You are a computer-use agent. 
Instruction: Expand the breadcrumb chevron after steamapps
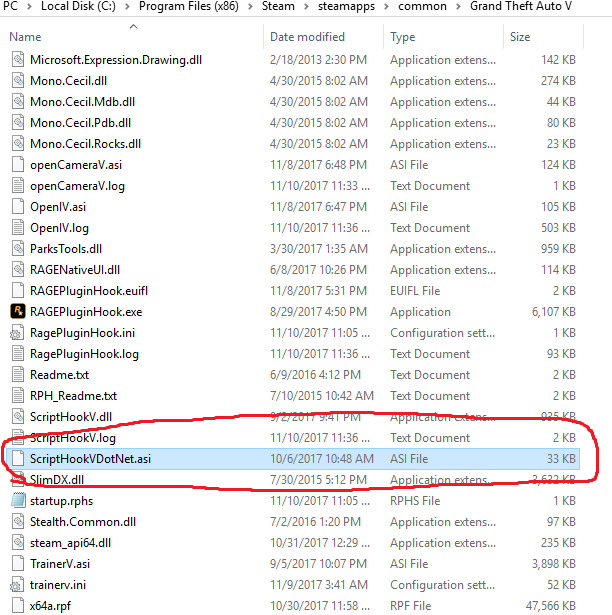(386, 7)
